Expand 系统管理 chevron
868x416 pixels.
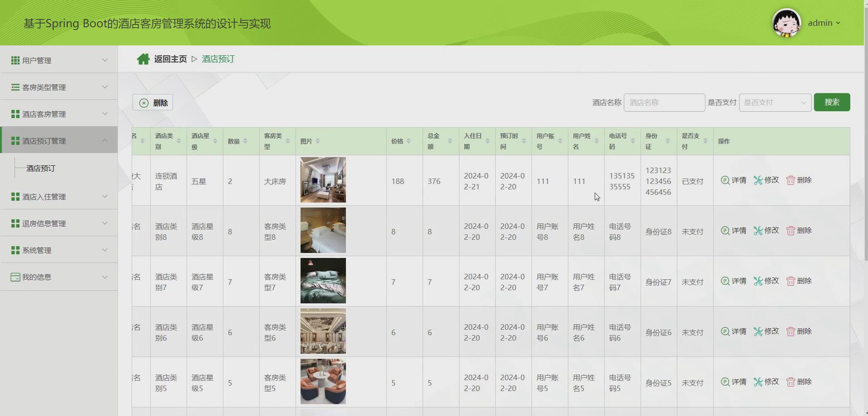105,250
